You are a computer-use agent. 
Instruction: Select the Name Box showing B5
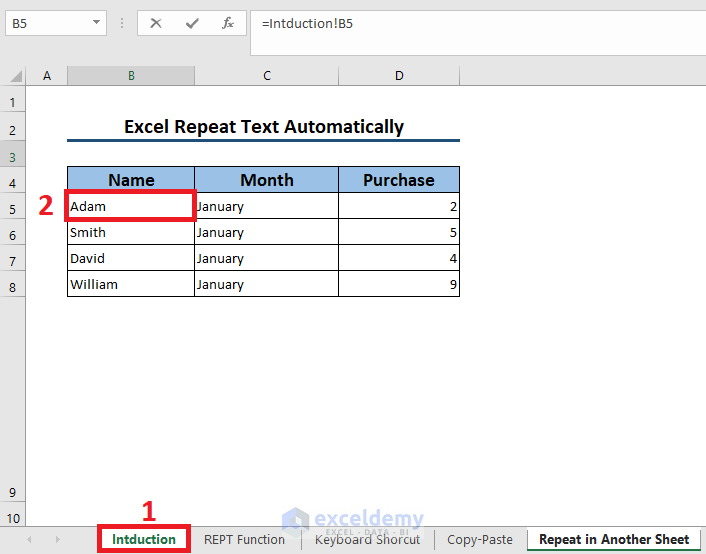56,23
